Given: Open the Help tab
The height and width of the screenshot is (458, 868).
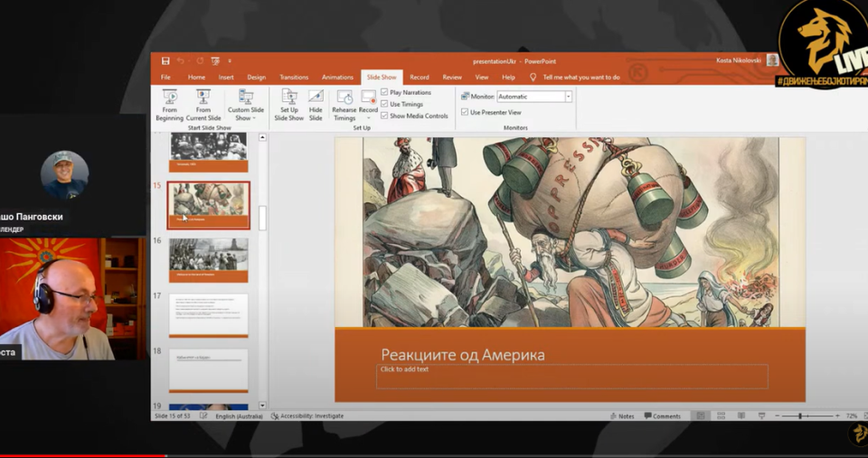Looking at the screenshot, I should (x=508, y=78).
